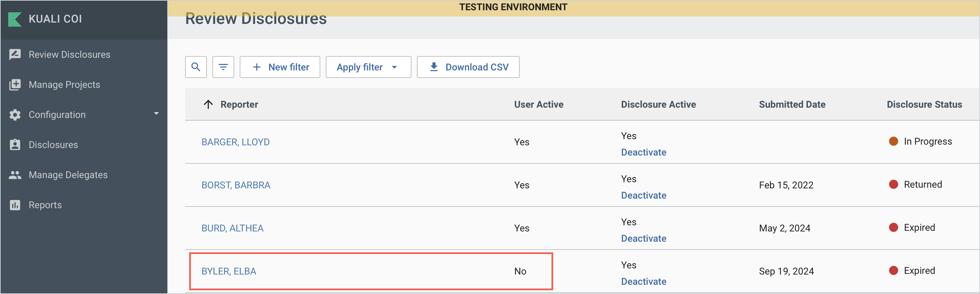Click the orange In Progress status dot
The height and width of the screenshot is (294, 980).
pyautogui.click(x=893, y=141)
